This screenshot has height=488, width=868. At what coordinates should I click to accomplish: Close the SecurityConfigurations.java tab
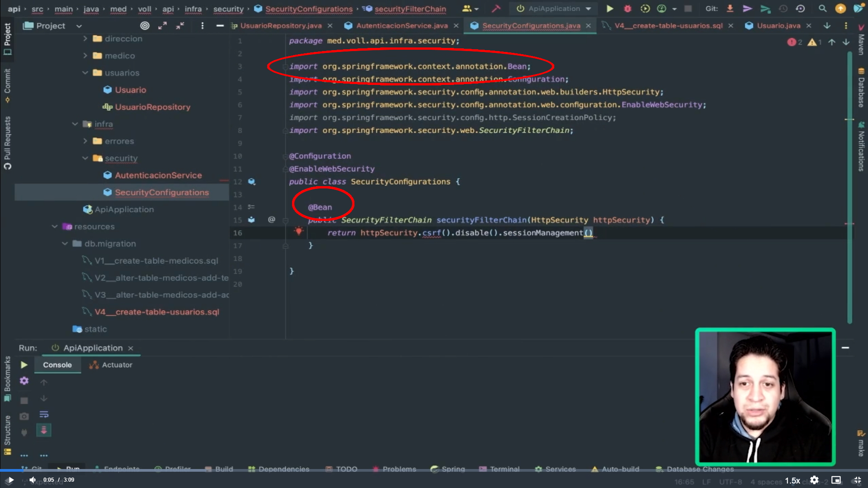tap(588, 26)
